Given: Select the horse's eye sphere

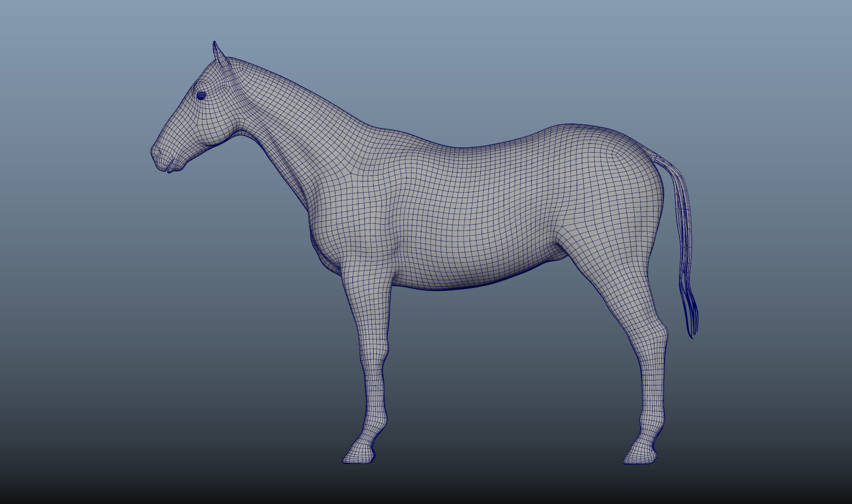Looking at the screenshot, I should point(201,96).
